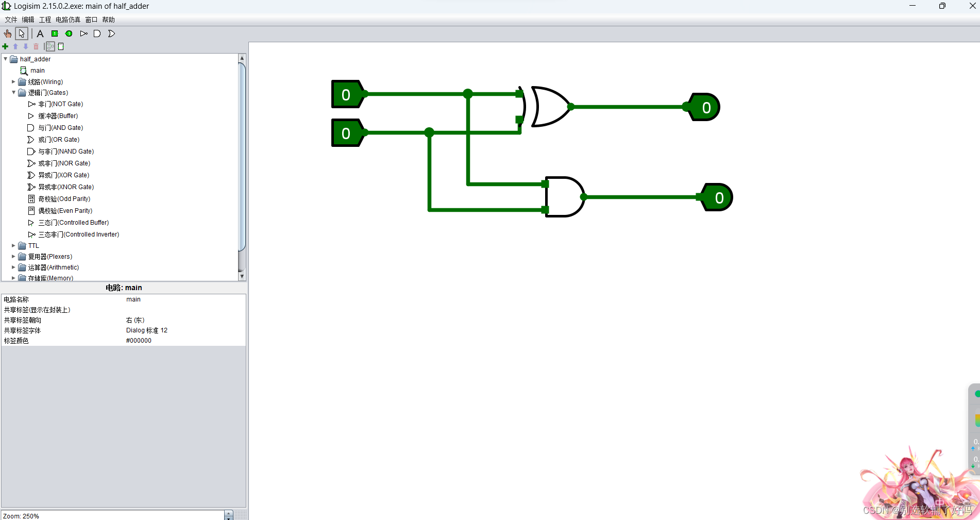This screenshot has width=980, height=520.
Task: Open the main circuit in tree
Action: pos(37,71)
